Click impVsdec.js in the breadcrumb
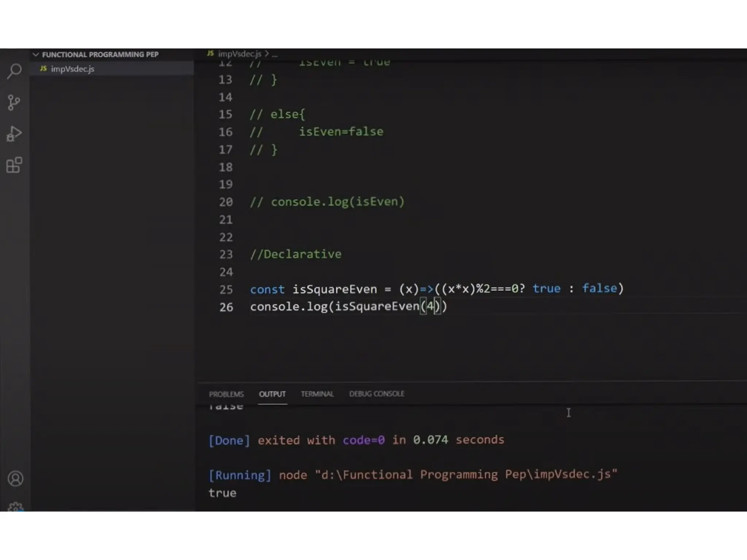Screen dimensions: 747x560 click(x=239, y=54)
